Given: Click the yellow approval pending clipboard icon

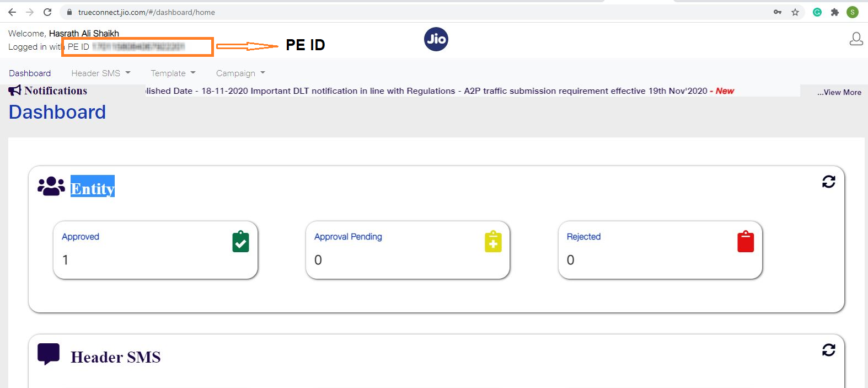Looking at the screenshot, I should pyautogui.click(x=493, y=242).
